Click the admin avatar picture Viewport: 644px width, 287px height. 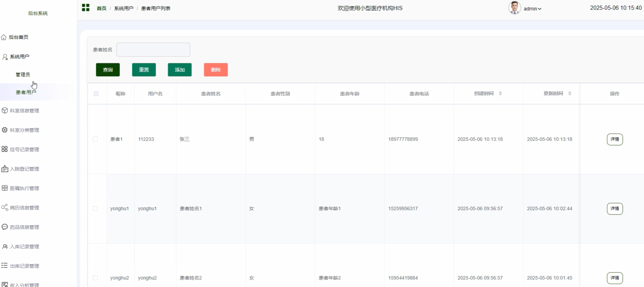tap(515, 8)
